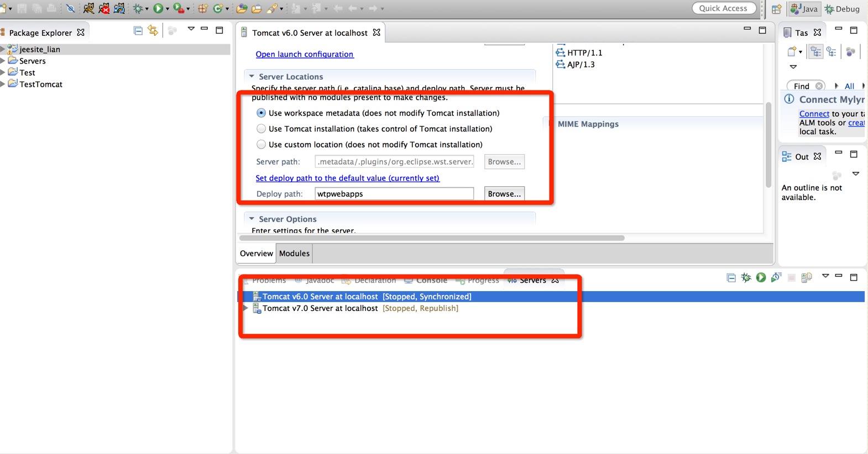The image size is (868, 454).
Task: Click the Stop Tomcat icon with red cross
Action: coord(104,8)
